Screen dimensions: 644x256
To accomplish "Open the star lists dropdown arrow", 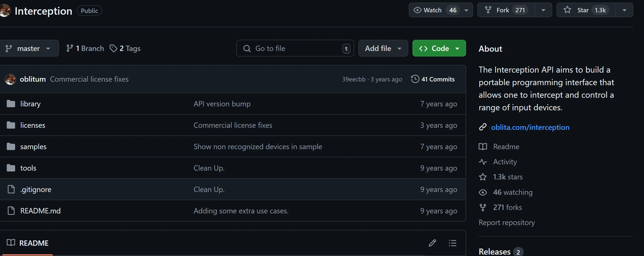I will (x=625, y=10).
